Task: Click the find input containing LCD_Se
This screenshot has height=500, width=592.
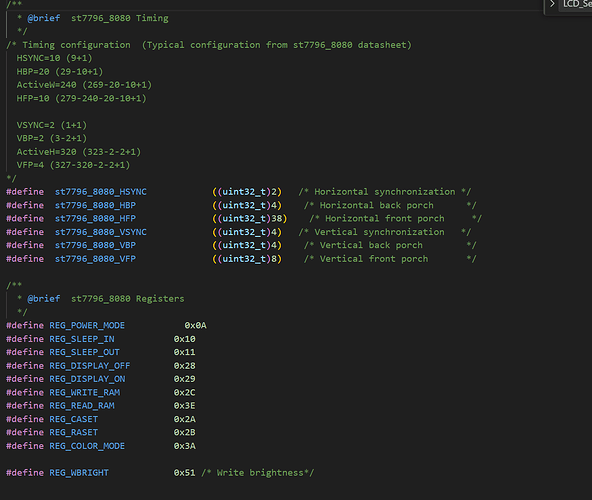Action: (x=576, y=5)
